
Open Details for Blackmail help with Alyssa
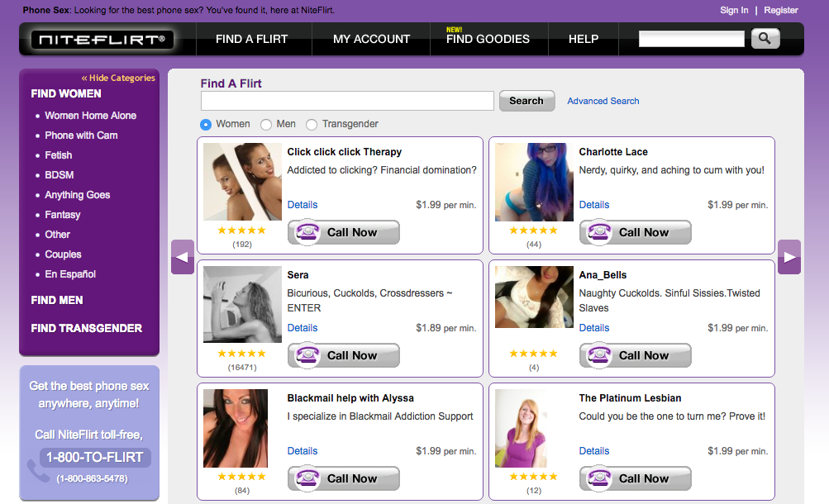click(x=303, y=450)
